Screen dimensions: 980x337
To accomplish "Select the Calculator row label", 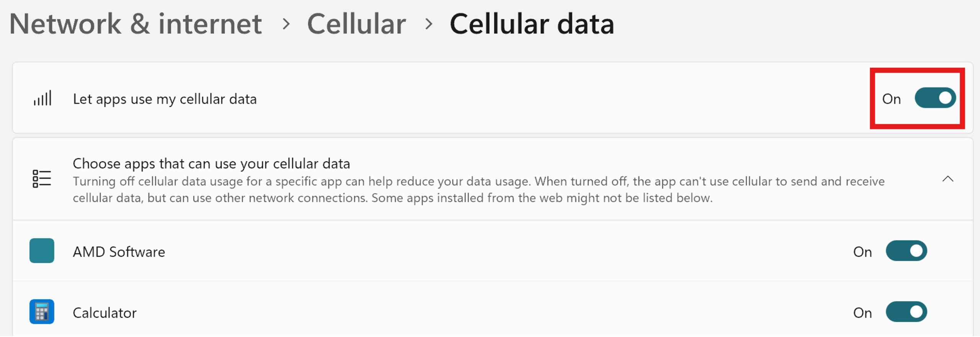I will [x=105, y=313].
